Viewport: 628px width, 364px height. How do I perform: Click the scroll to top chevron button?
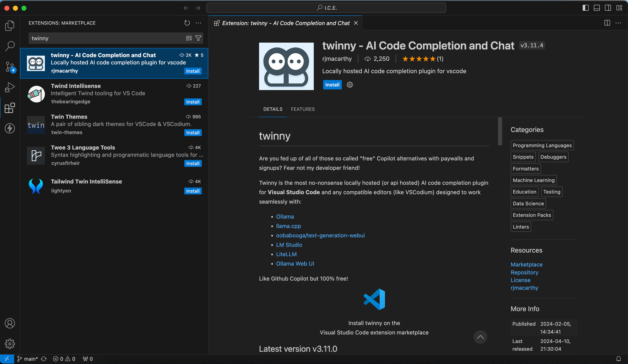pyautogui.click(x=480, y=337)
